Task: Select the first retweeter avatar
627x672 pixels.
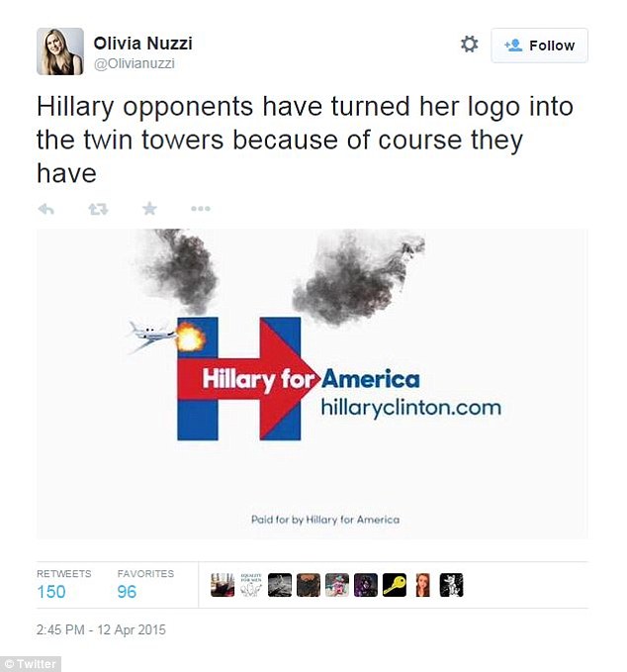Action: coord(223,585)
